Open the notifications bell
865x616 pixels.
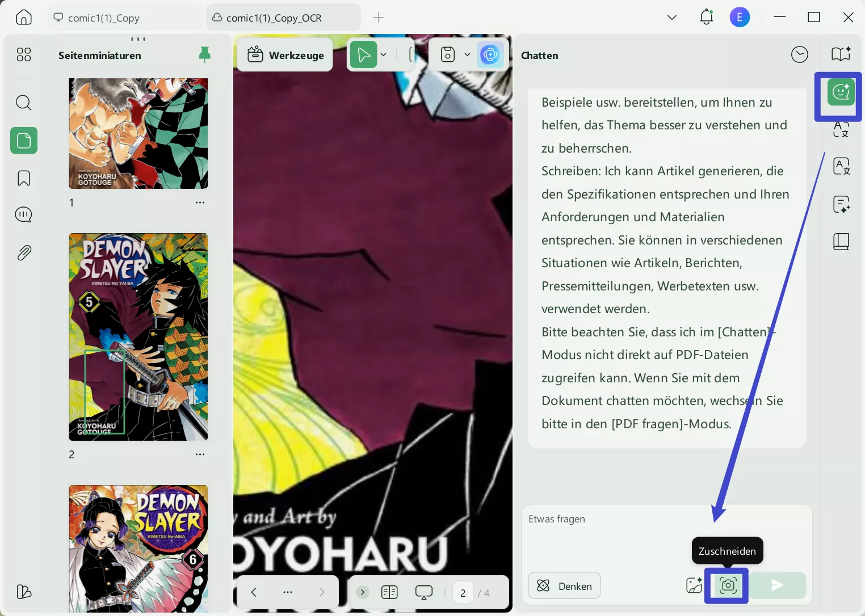[x=706, y=17]
